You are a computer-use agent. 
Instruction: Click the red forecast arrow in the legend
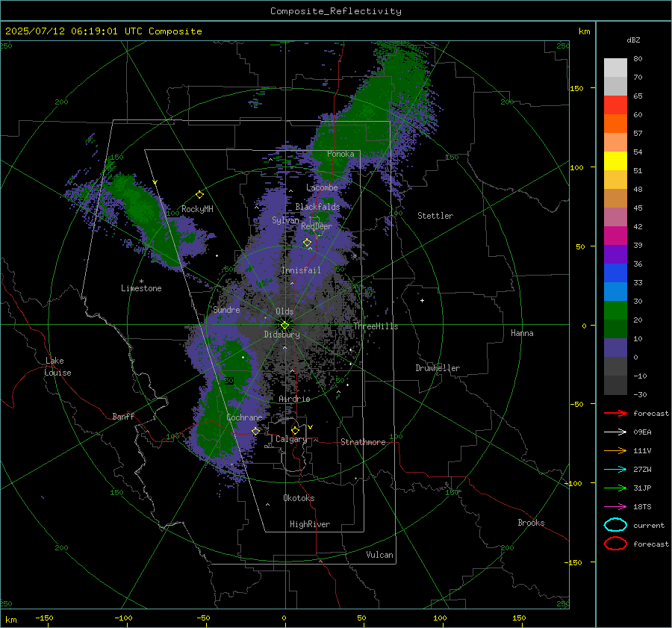pyautogui.click(x=615, y=413)
